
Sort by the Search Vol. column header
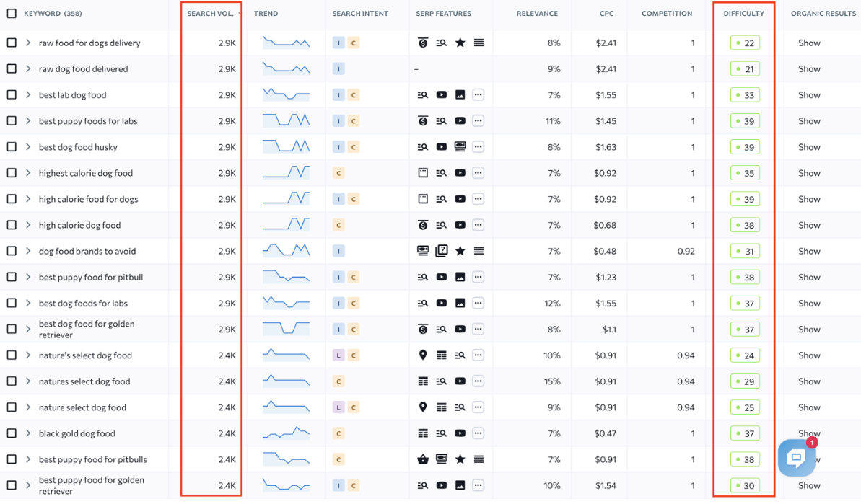210,14
